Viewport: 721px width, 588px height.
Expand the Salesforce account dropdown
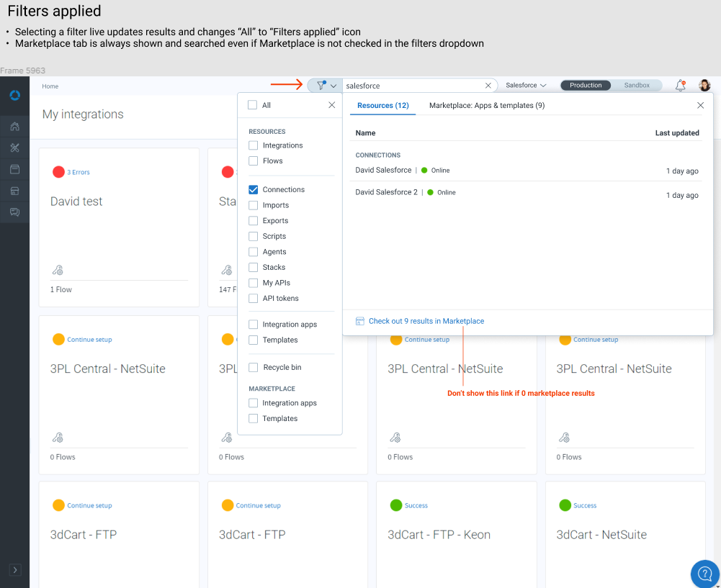click(x=526, y=86)
